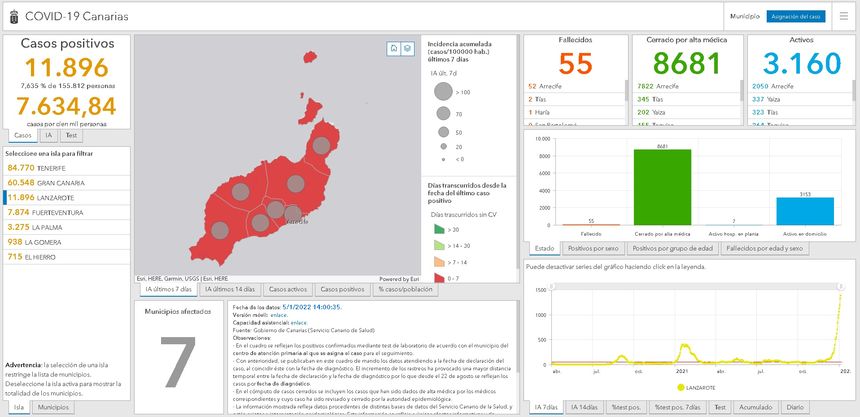This screenshot has width=860, height=417.
Task: Switch to the IA 14días chart tab
Action: point(585,408)
